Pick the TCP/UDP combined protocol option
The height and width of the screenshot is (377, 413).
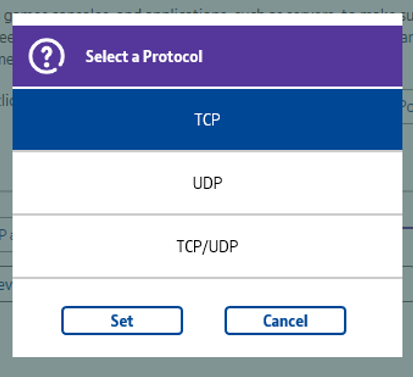[x=207, y=247]
